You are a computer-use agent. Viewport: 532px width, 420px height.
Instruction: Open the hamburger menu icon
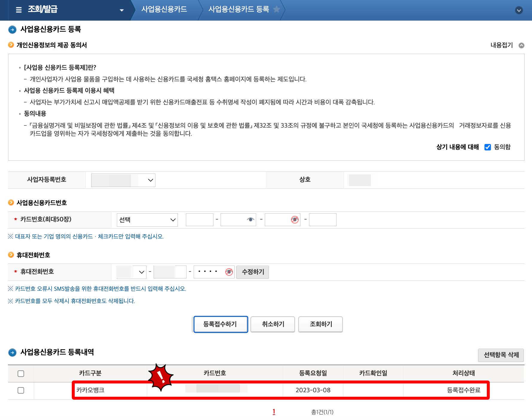[x=18, y=10]
